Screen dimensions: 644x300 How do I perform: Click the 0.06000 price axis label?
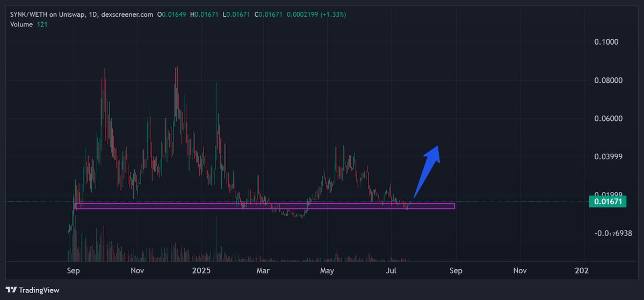(x=609, y=118)
